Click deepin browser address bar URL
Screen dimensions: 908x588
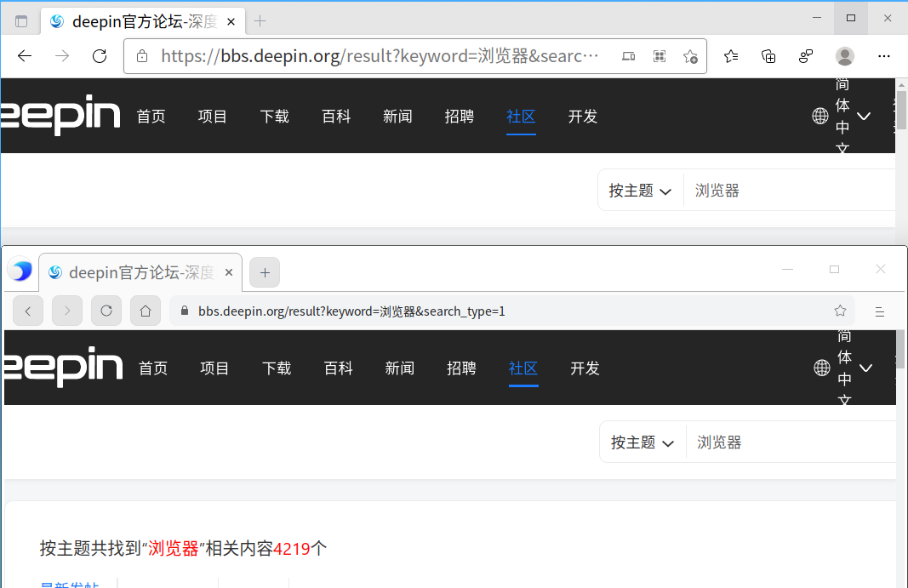pos(351,311)
